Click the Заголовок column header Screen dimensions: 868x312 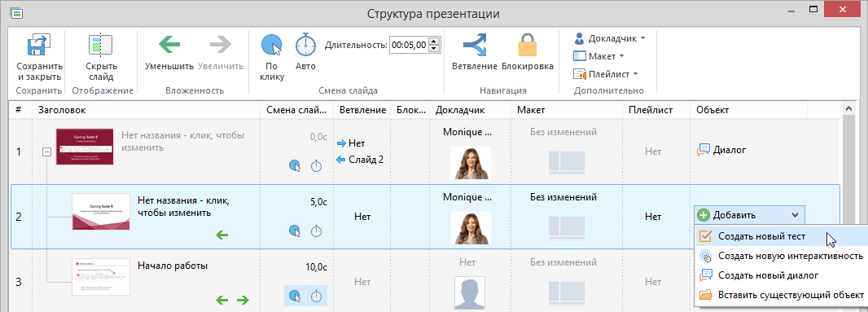[146, 110]
